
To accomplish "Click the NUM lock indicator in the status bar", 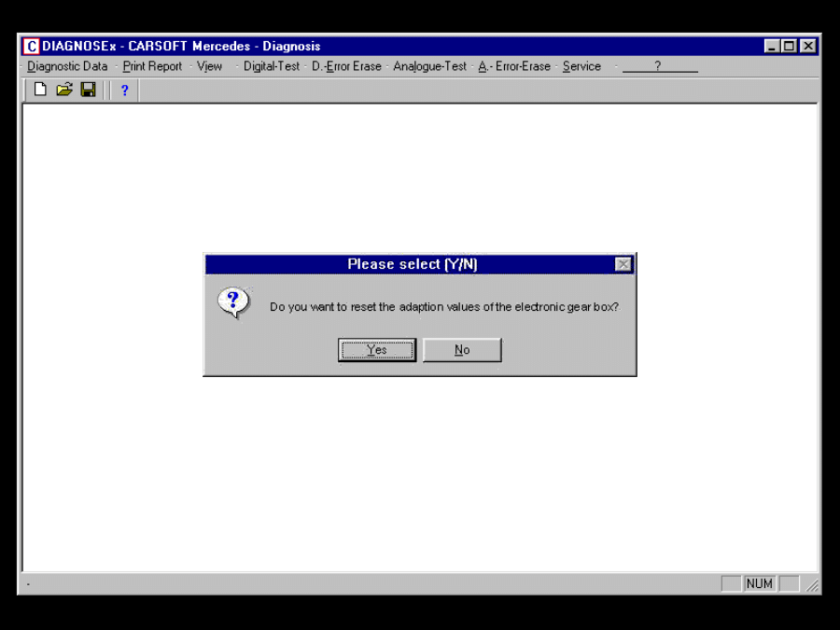I will [x=759, y=583].
